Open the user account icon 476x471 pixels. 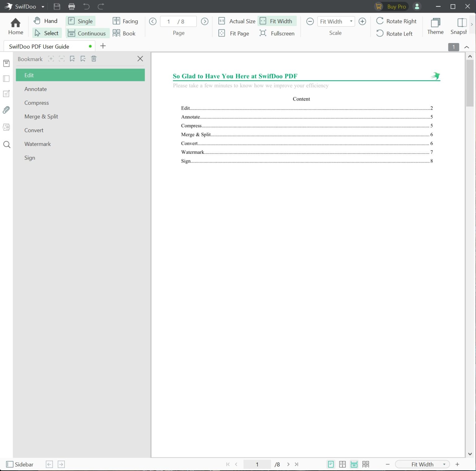click(417, 7)
